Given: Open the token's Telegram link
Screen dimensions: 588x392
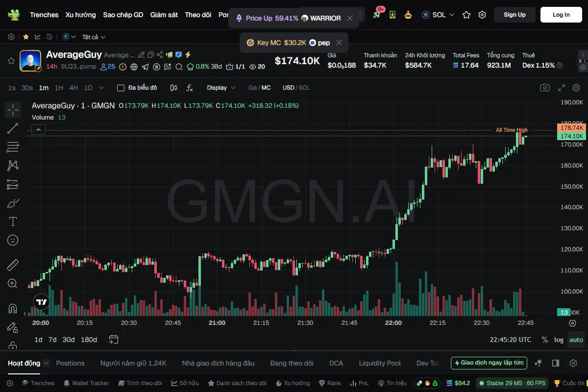Looking at the screenshot, I should pyautogui.click(x=145, y=67).
